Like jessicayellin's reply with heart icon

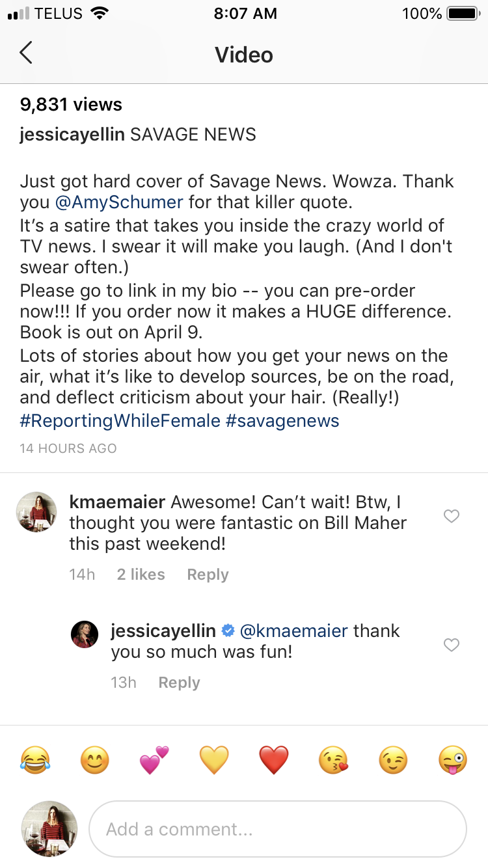click(451, 645)
